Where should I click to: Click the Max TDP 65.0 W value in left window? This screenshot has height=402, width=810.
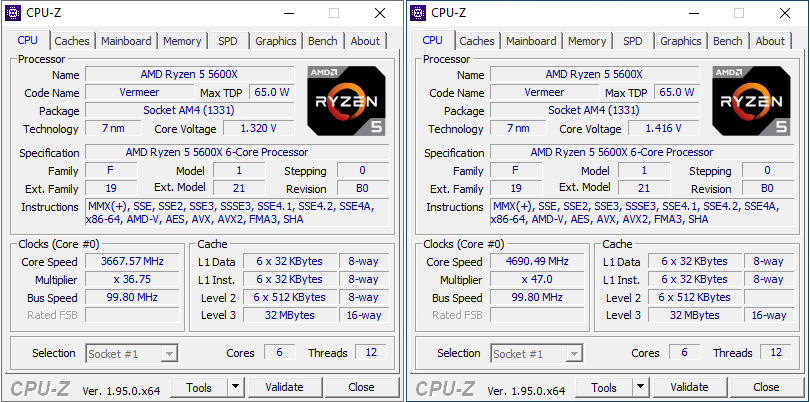pos(272,92)
